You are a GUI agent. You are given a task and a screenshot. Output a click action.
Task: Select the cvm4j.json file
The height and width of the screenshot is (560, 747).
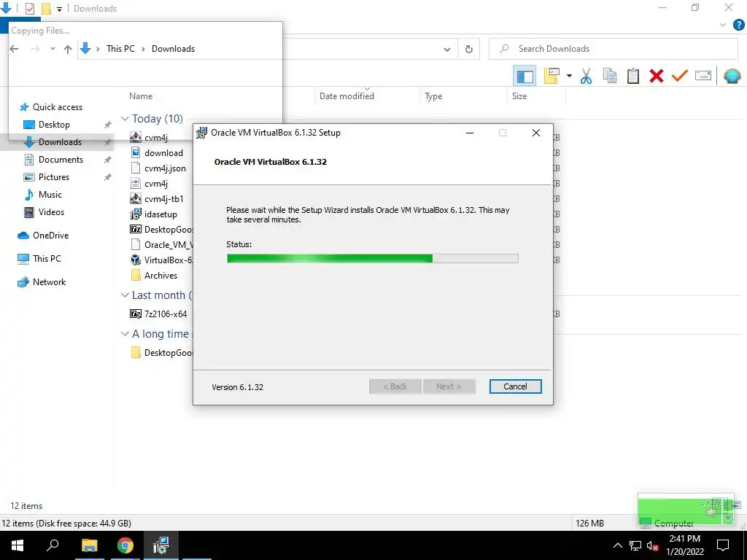(x=165, y=168)
